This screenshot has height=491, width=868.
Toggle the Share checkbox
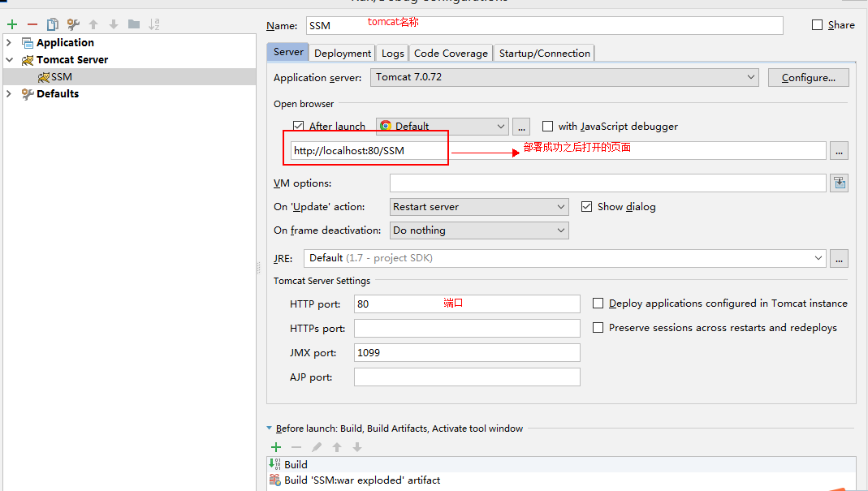coord(817,25)
